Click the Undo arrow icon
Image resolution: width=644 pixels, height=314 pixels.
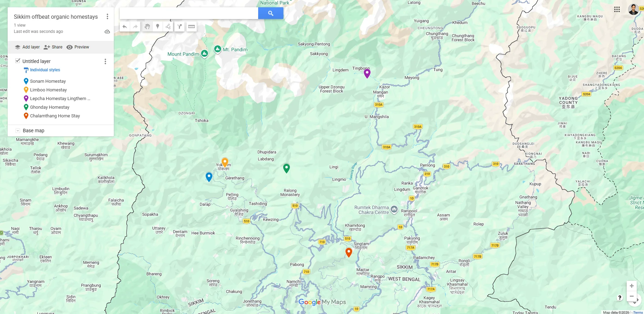(x=125, y=26)
